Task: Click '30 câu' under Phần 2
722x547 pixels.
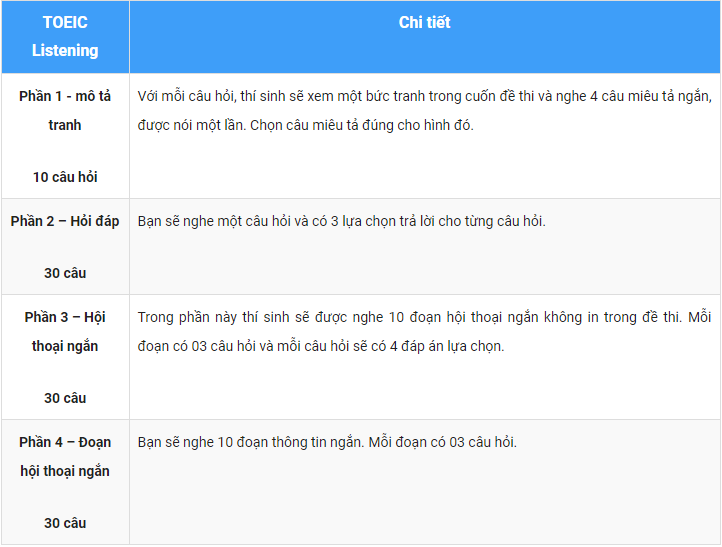Action: pos(65,273)
